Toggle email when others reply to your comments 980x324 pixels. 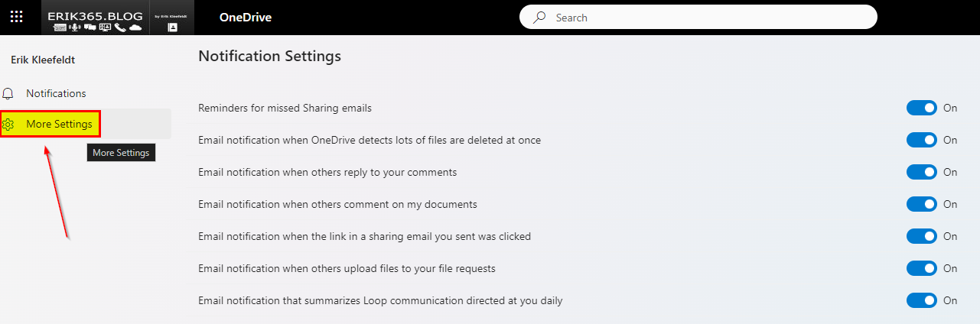(921, 172)
